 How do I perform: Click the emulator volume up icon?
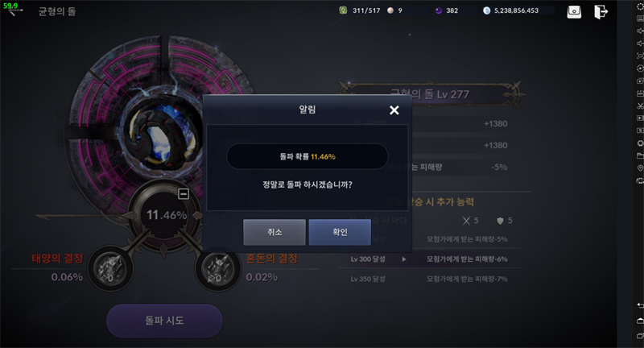(x=640, y=31)
